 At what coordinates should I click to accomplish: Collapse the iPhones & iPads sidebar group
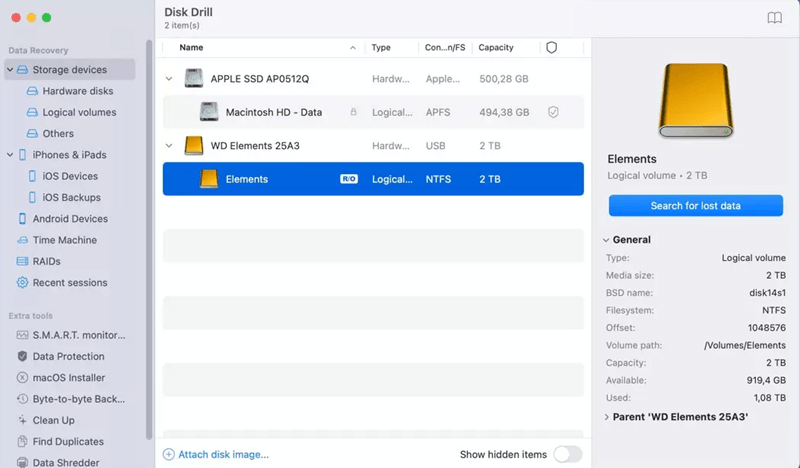coord(10,155)
